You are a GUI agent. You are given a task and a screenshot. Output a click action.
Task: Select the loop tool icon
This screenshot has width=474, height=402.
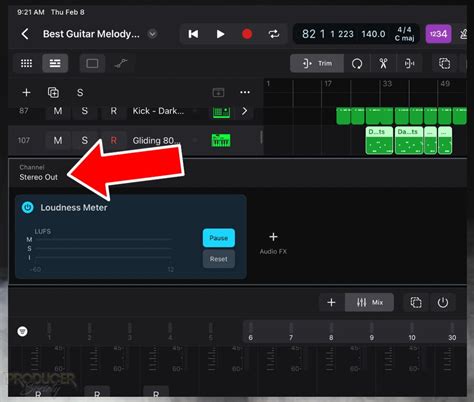pos(357,63)
